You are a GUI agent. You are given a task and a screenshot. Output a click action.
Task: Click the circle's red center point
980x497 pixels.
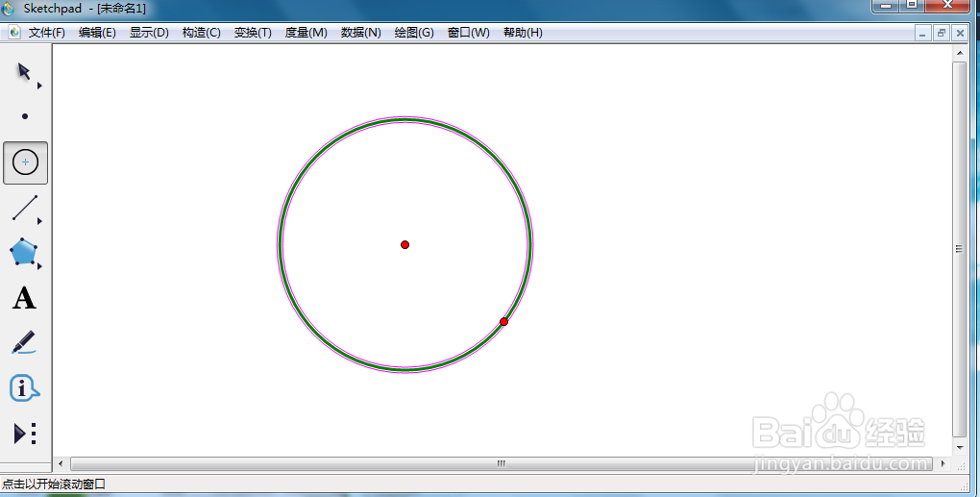click(x=405, y=244)
